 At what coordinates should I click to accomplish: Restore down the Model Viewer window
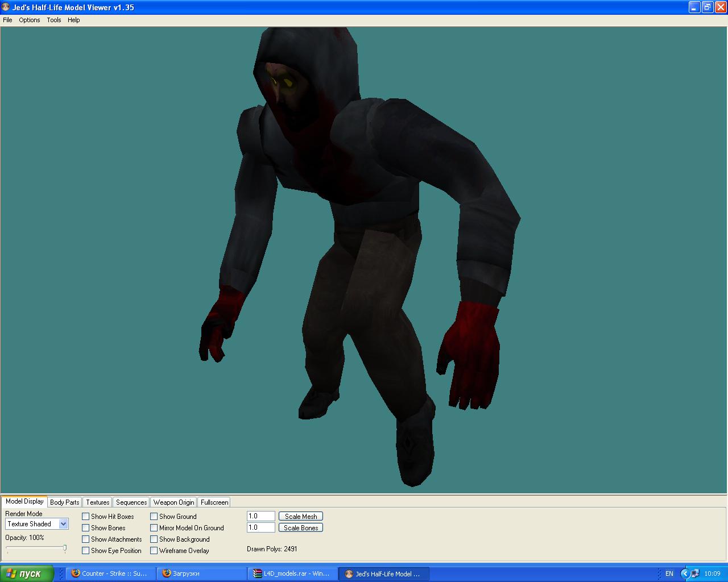pos(708,7)
